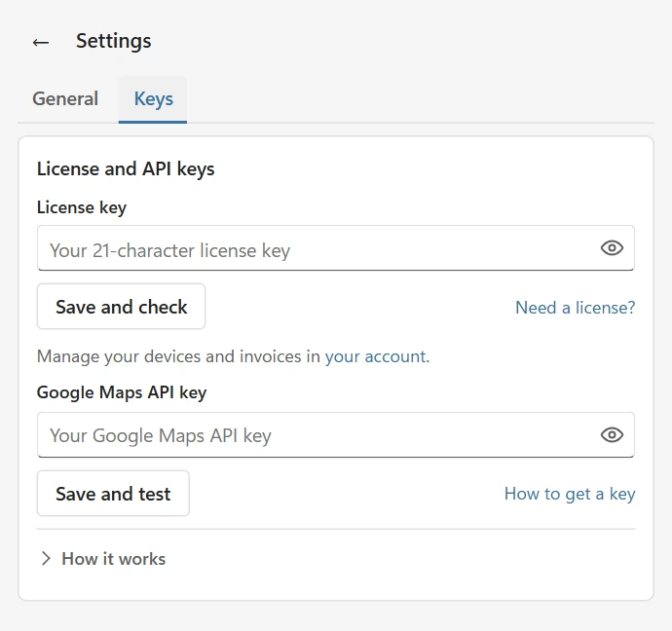
Task: Open the Need a license? link
Action: [x=575, y=308]
